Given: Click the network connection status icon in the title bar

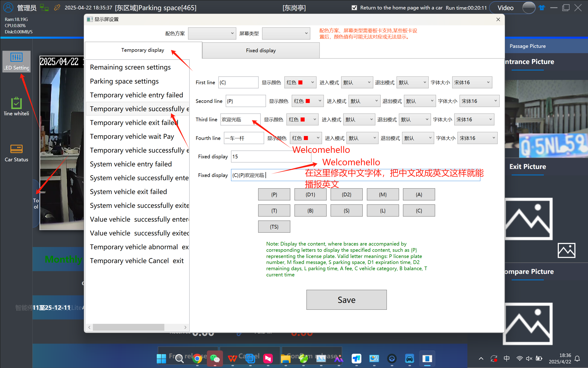Looking at the screenshot, I should (x=44, y=8).
